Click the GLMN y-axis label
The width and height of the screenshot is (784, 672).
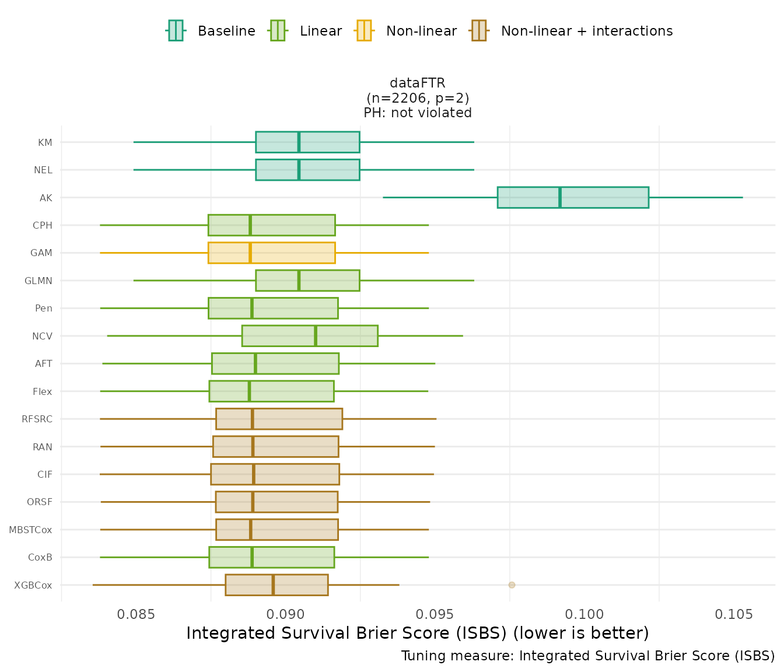(x=38, y=281)
